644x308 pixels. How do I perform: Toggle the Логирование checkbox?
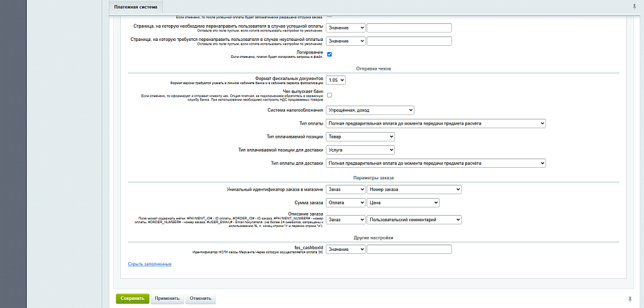(330, 55)
